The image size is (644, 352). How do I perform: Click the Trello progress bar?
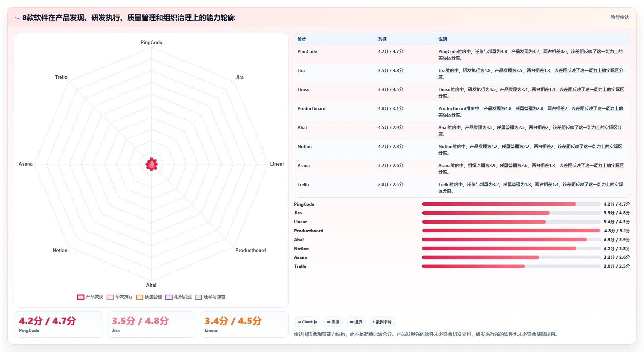click(511, 266)
